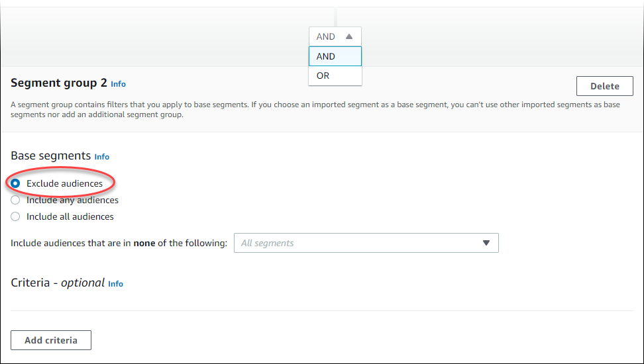Viewport: 644px width, 364px height.
Task: Click the Add criteria button
Action: click(x=51, y=340)
